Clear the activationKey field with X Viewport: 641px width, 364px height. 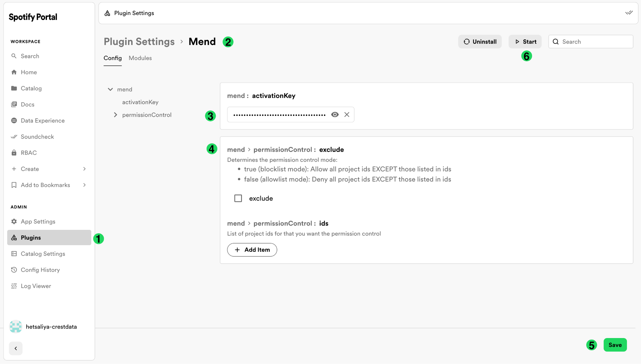pos(347,114)
